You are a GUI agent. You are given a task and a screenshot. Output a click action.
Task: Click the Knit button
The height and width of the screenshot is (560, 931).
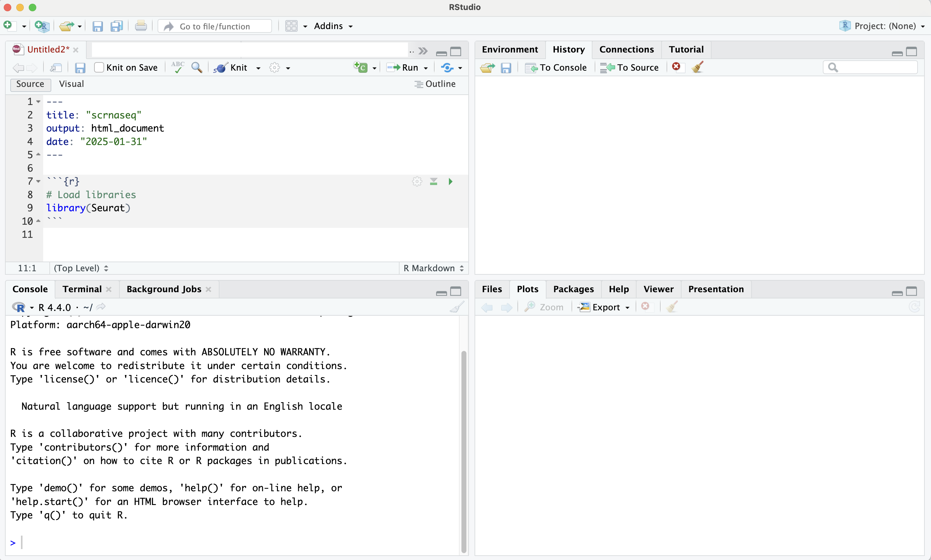pyautogui.click(x=231, y=67)
